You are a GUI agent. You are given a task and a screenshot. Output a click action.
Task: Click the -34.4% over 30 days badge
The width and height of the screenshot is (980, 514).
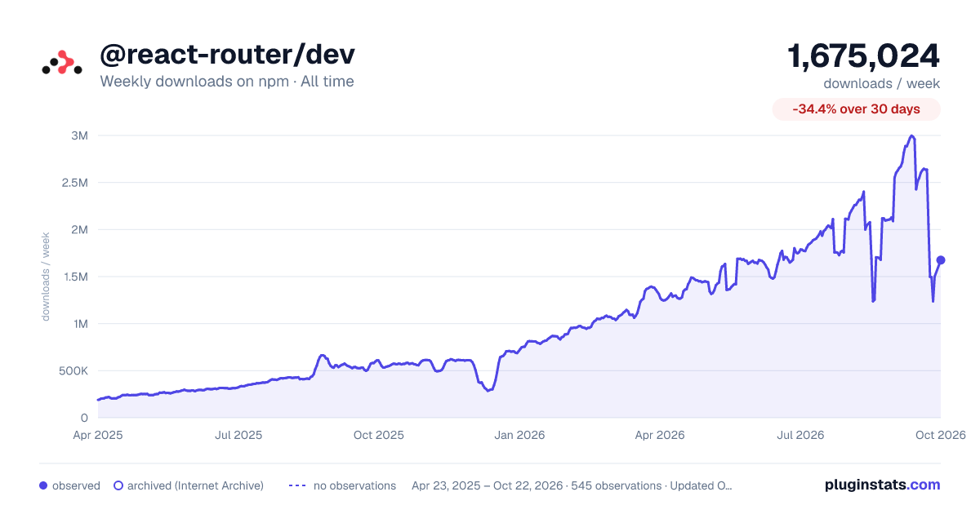tap(856, 109)
